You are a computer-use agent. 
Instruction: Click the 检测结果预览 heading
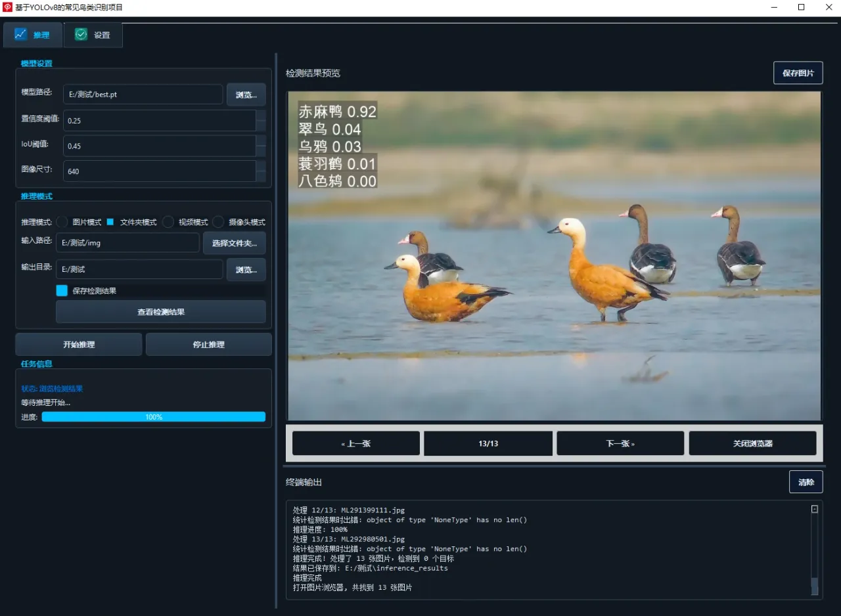coord(313,73)
